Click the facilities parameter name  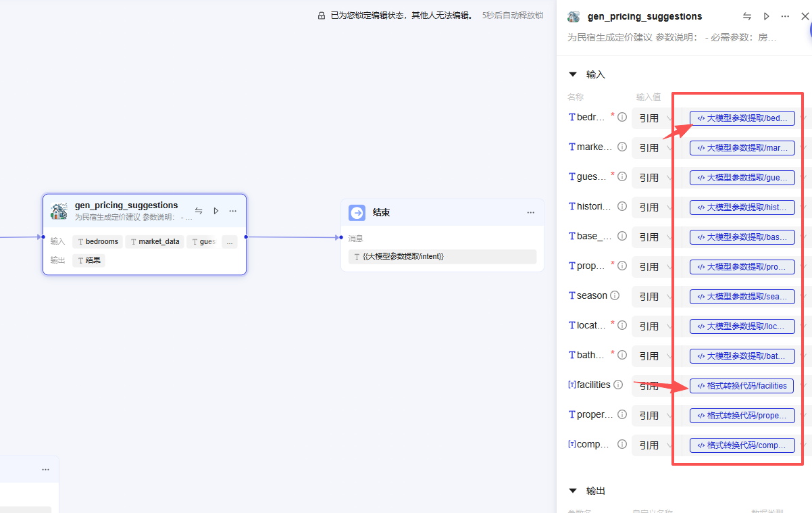[x=594, y=385]
